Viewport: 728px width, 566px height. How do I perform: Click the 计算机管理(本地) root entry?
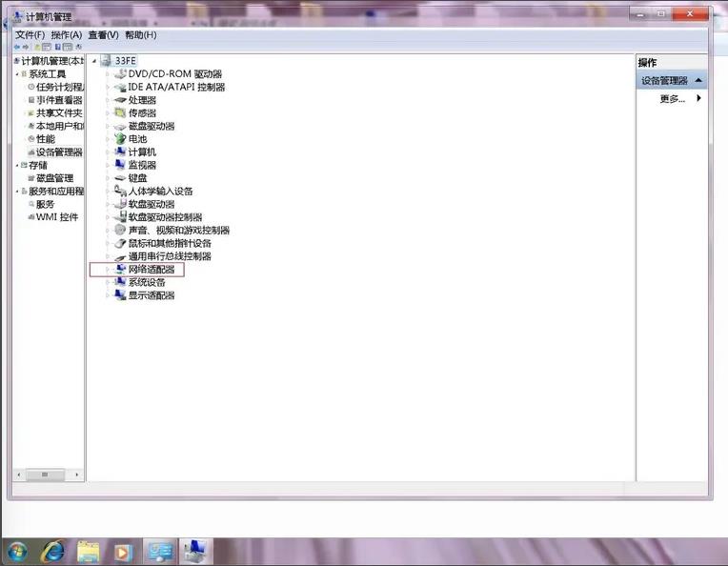click(x=52, y=61)
